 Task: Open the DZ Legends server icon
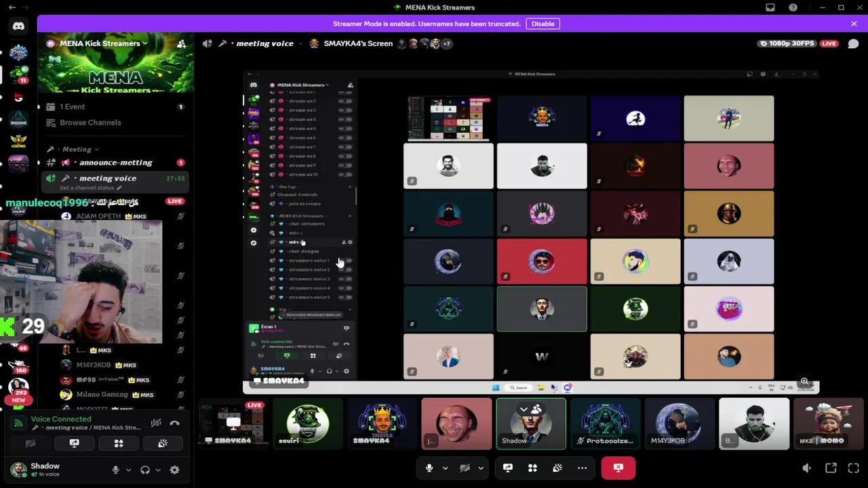click(x=18, y=140)
